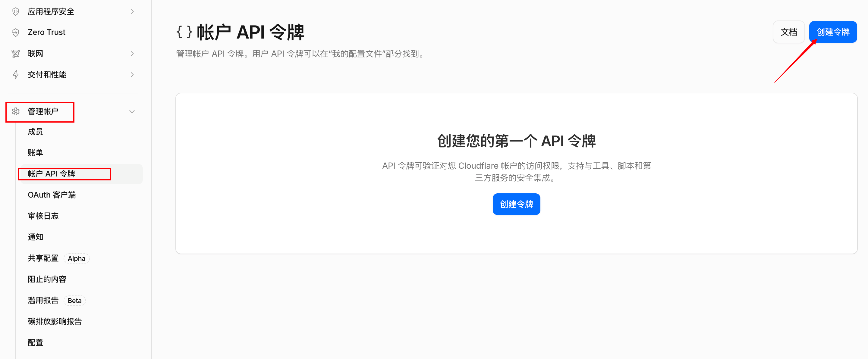Click the 管理帐户 gear icon
The image size is (868, 359).
click(15, 111)
